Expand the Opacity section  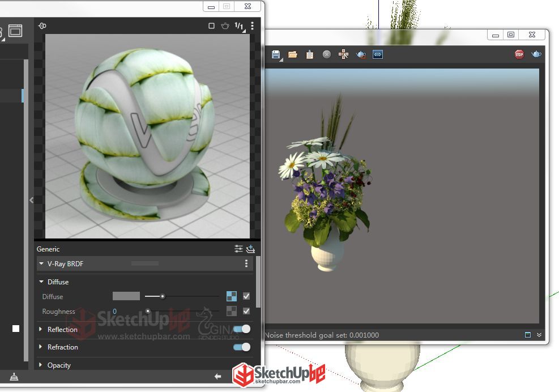[40, 365]
